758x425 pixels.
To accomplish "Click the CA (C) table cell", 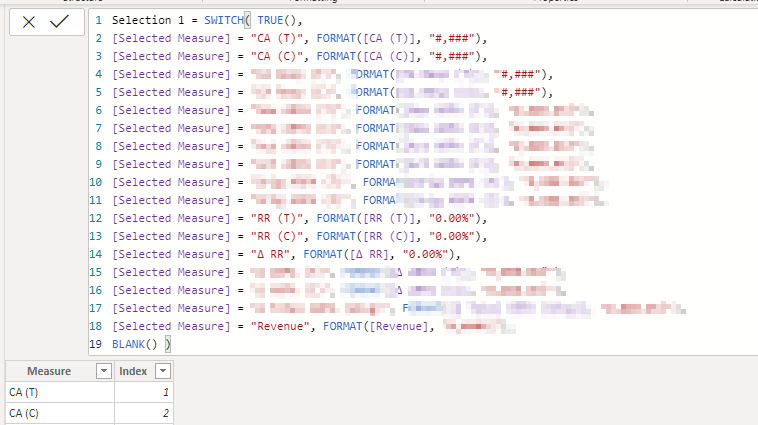I will click(60, 413).
